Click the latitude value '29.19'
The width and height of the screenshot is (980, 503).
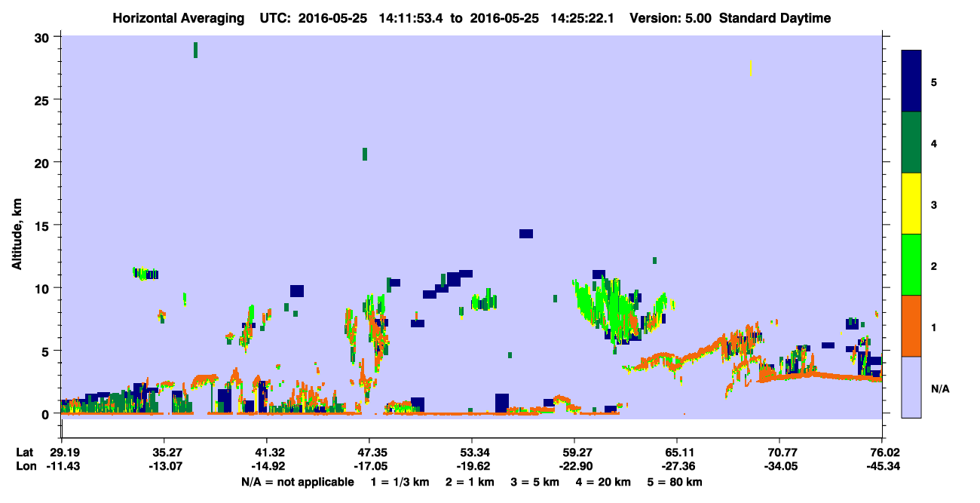(x=61, y=452)
